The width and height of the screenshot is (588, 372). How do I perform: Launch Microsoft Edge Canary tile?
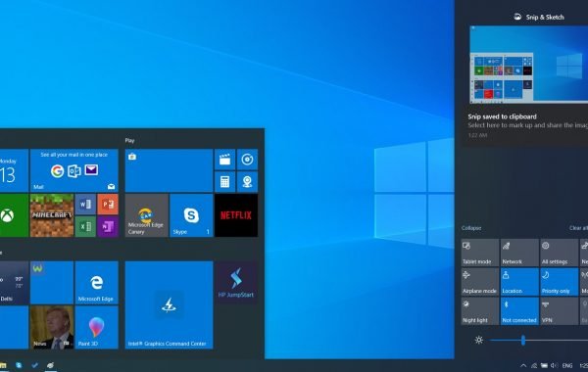point(147,215)
